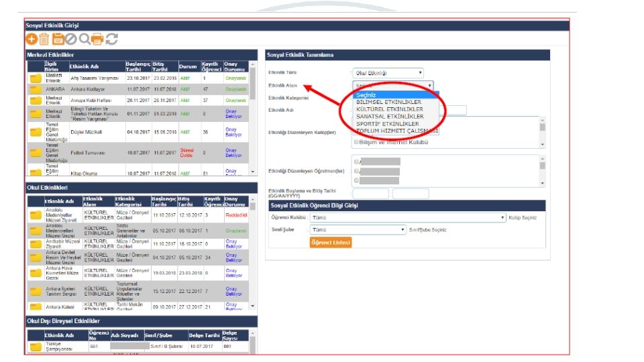The image size is (644, 362).
Task: Open the Sınıf/Şube Tümü dropdown
Action: point(358,230)
